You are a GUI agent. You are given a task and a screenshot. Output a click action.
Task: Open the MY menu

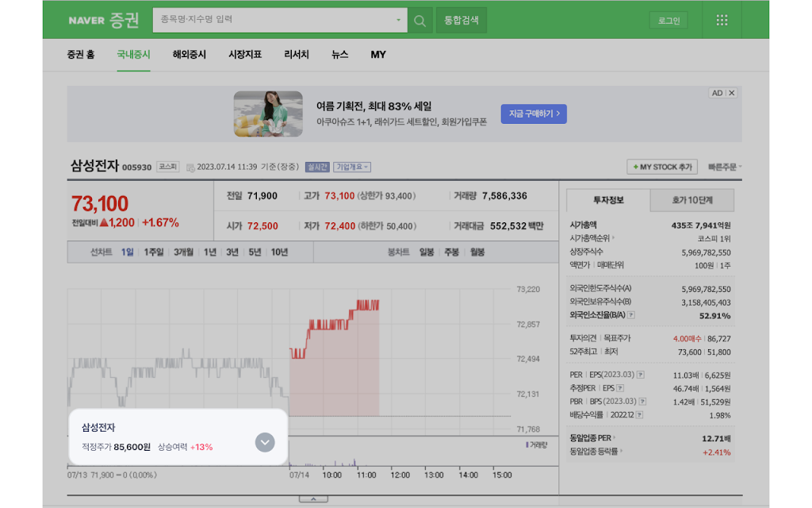pyautogui.click(x=378, y=55)
